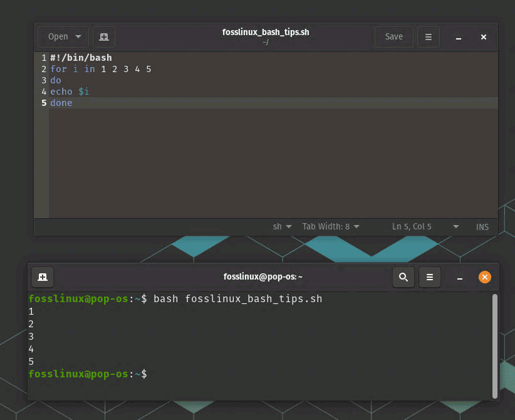Image resolution: width=515 pixels, height=420 pixels.
Task: Open the terminal hamburger menu
Action: pos(430,277)
